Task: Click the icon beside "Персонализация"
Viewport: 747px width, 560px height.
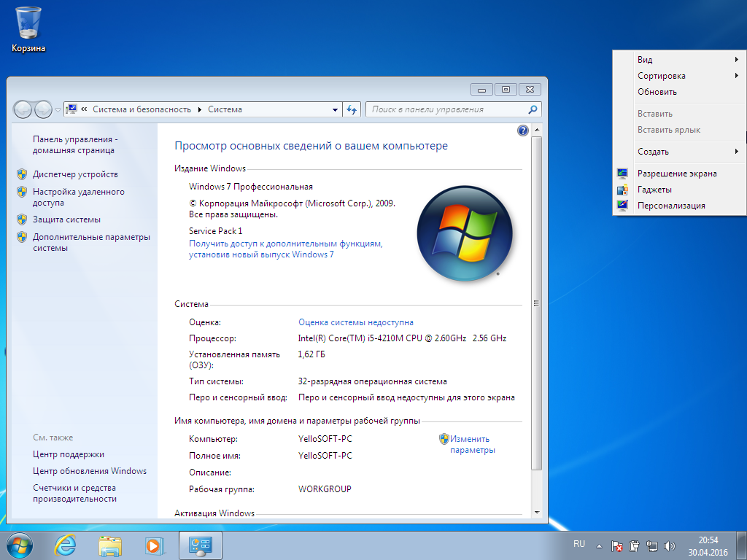Action: (x=622, y=206)
